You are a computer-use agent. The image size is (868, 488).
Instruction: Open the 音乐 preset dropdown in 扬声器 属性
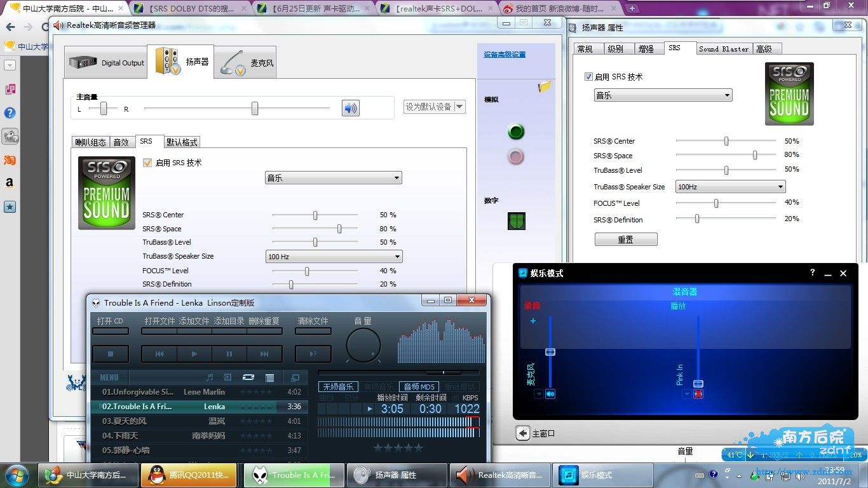(x=663, y=95)
